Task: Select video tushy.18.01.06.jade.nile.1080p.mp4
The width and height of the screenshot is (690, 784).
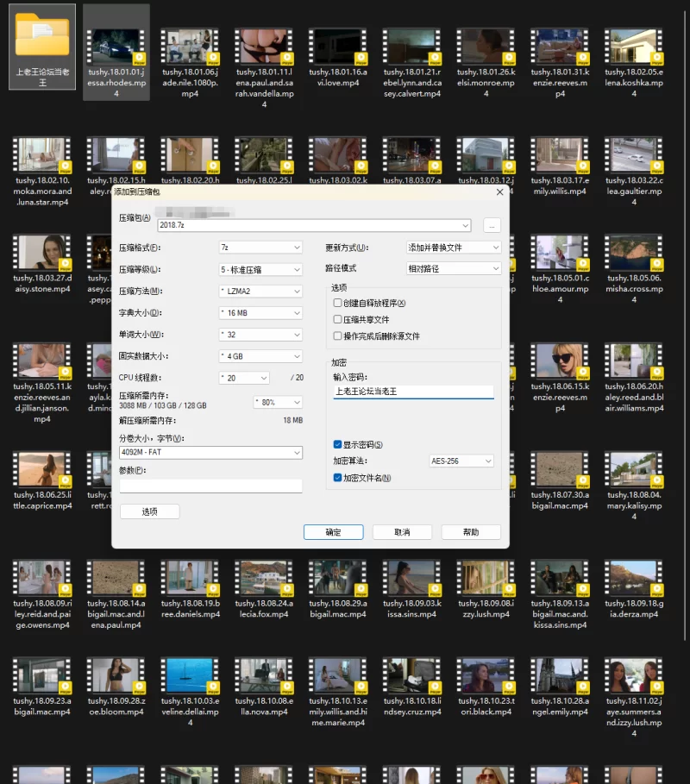Action: 190,62
